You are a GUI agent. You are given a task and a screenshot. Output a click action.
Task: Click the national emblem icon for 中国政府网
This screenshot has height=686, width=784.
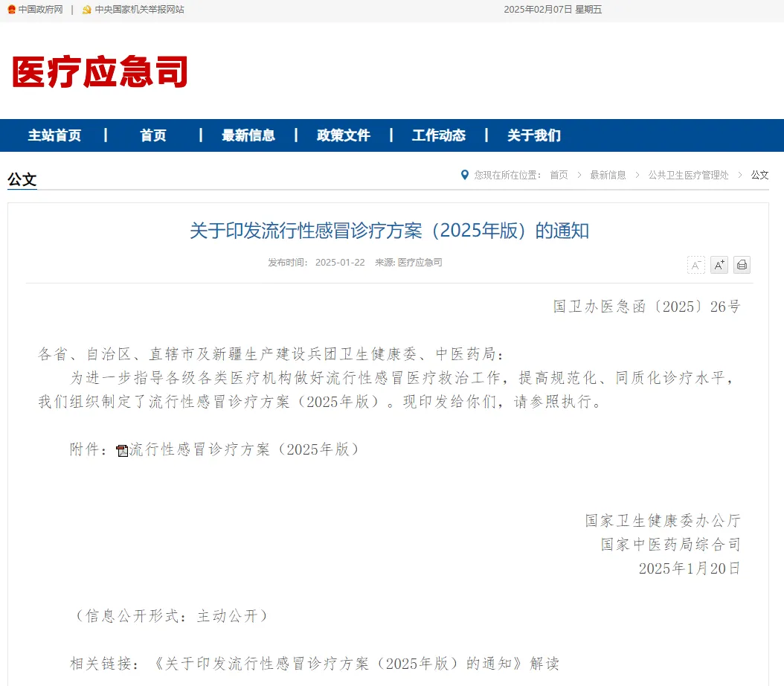[11, 10]
